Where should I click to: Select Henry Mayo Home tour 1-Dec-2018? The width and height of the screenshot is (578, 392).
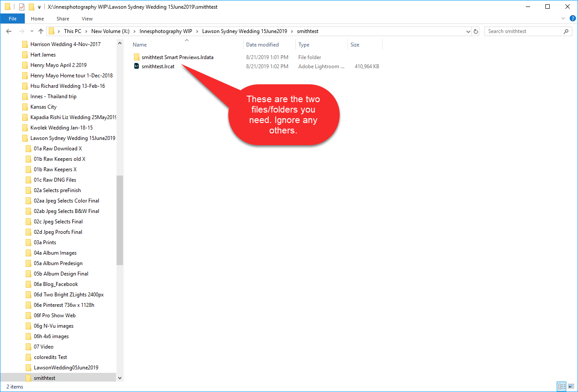tap(71, 76)
